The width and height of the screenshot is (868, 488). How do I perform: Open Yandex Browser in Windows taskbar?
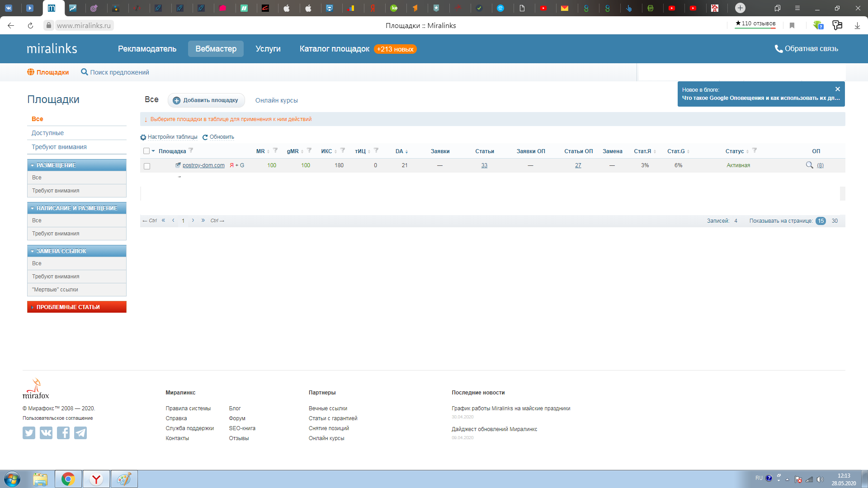coord(96,479)
